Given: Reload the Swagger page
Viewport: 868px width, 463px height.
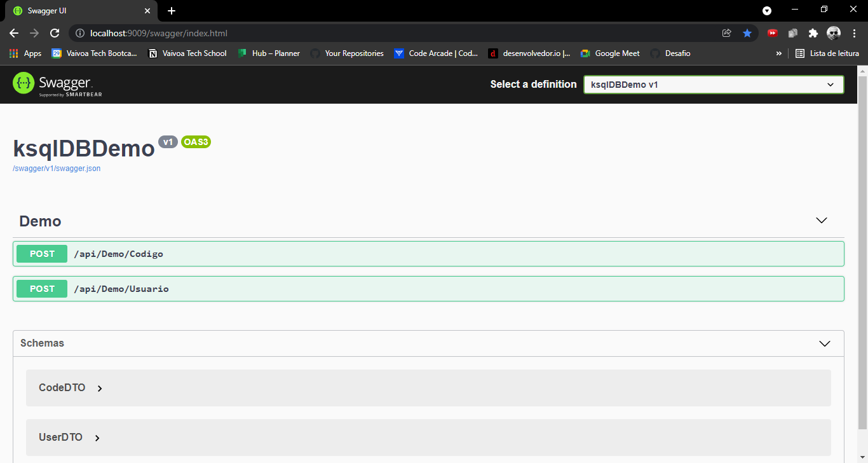Looking at the screenshot, I should tap(55, 33).
